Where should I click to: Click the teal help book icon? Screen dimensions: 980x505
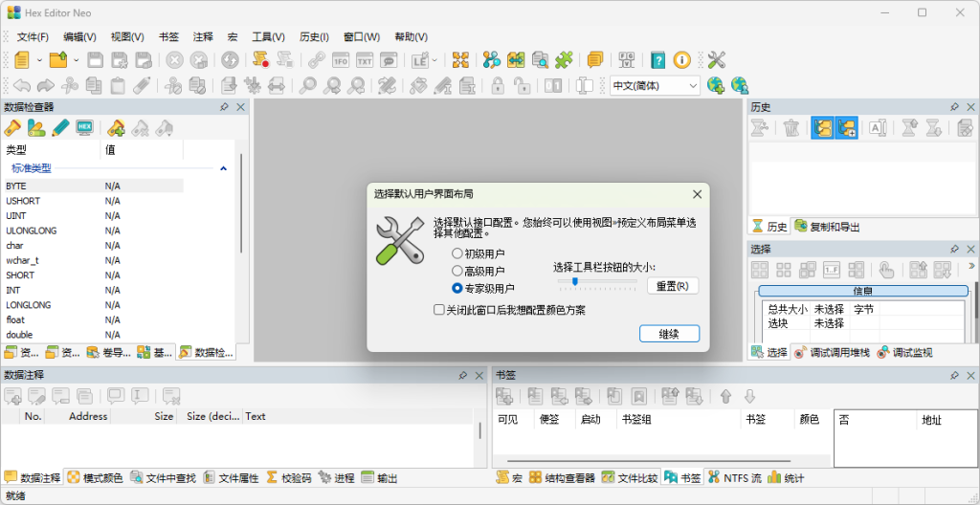click(657, 60)
